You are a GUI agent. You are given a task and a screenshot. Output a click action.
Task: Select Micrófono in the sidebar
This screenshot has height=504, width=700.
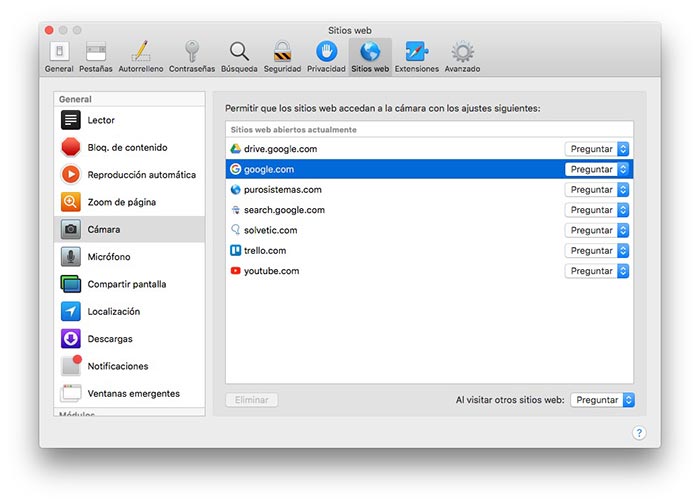[129, 257]
